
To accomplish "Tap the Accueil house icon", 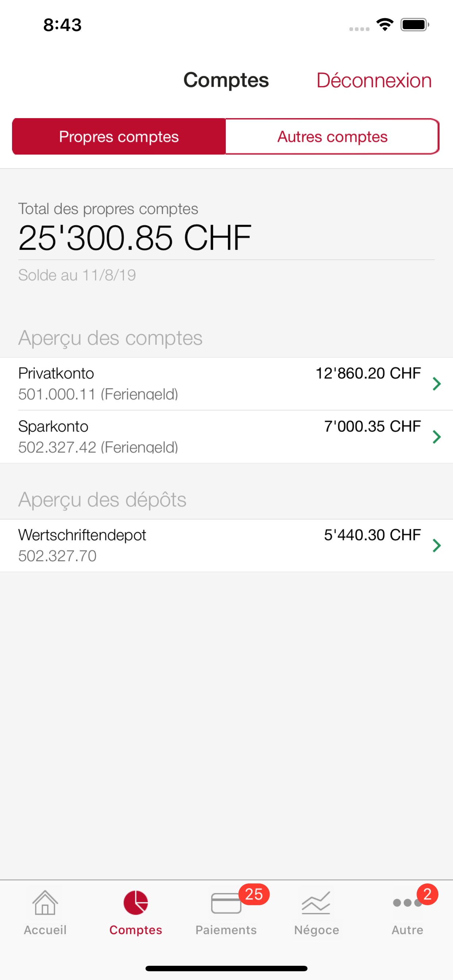I will point(45,902).
